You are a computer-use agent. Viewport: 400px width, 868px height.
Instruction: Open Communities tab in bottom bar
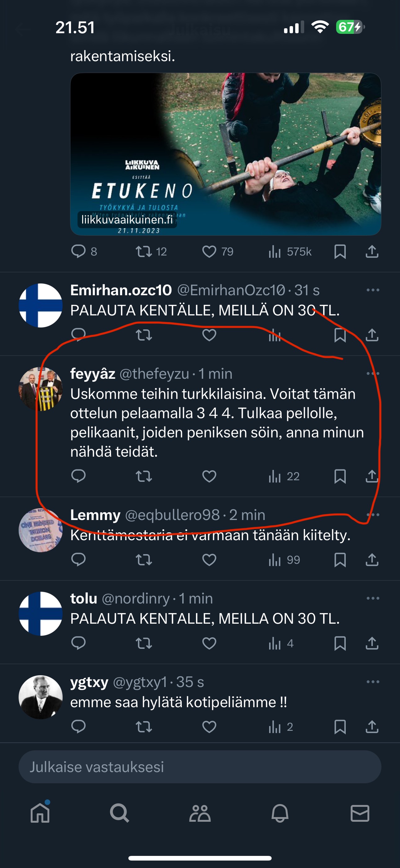(200, 813)
